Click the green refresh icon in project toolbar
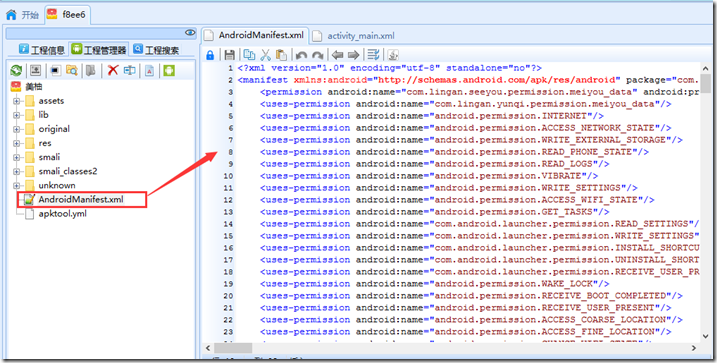Viewport: 717px width, 363px height. coord(16,70)
